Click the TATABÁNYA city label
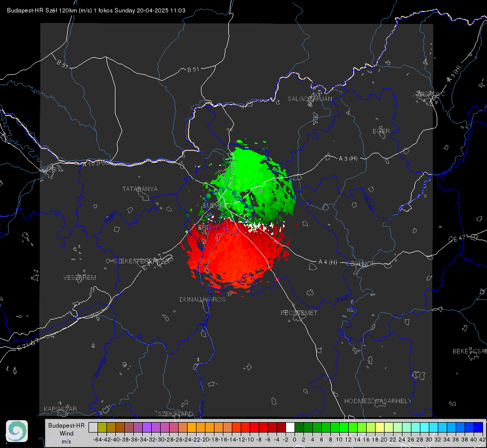 click(x=140, y=189)
